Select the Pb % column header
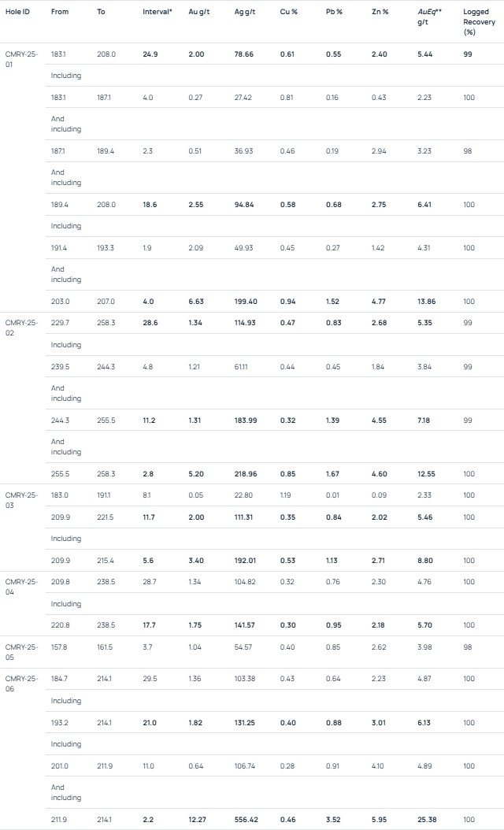Image resolution: width=504 pixels, height=830 pixels. [334, 12]
